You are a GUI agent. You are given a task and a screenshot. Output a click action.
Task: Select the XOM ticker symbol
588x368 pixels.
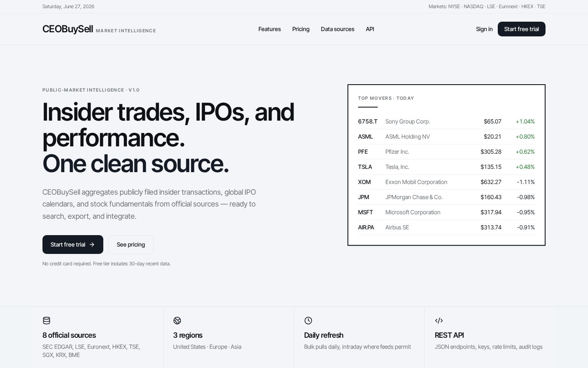pos(364,182)
